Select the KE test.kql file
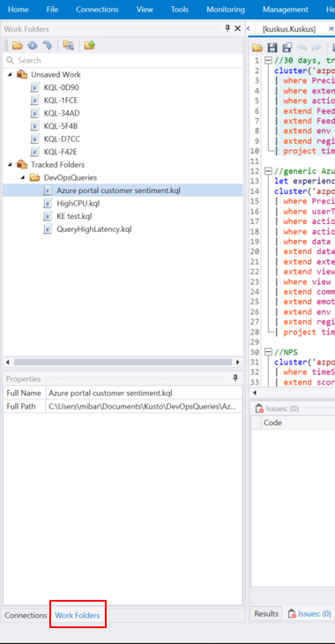 click(74, 216)
